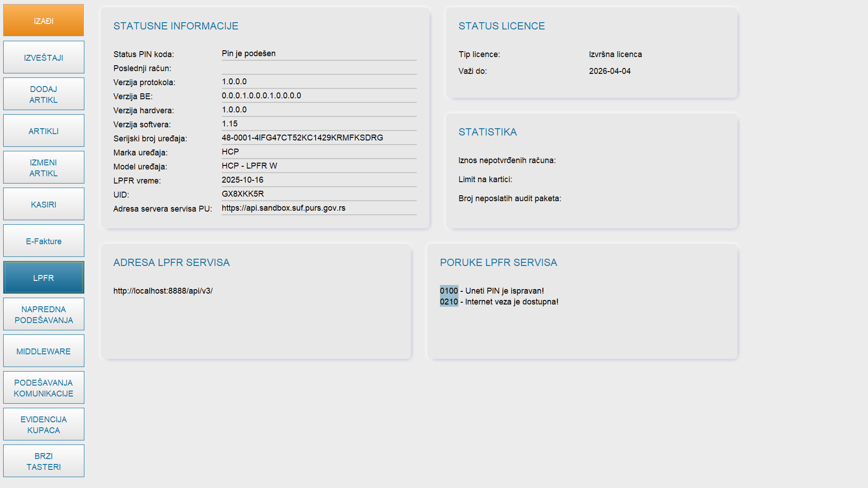This screenshot has height=488, width=868.
Task: Open the KASIRI section
Action: (x=44, y=204)
